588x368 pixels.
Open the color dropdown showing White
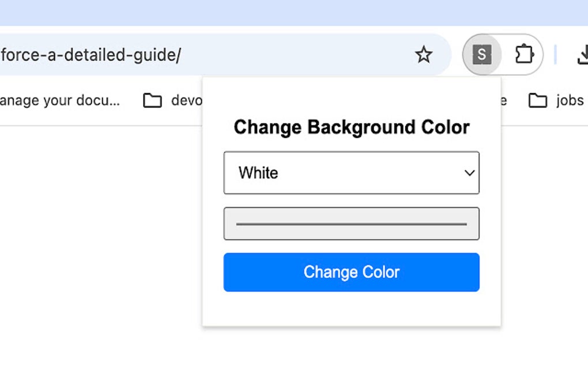pos(351,172)
